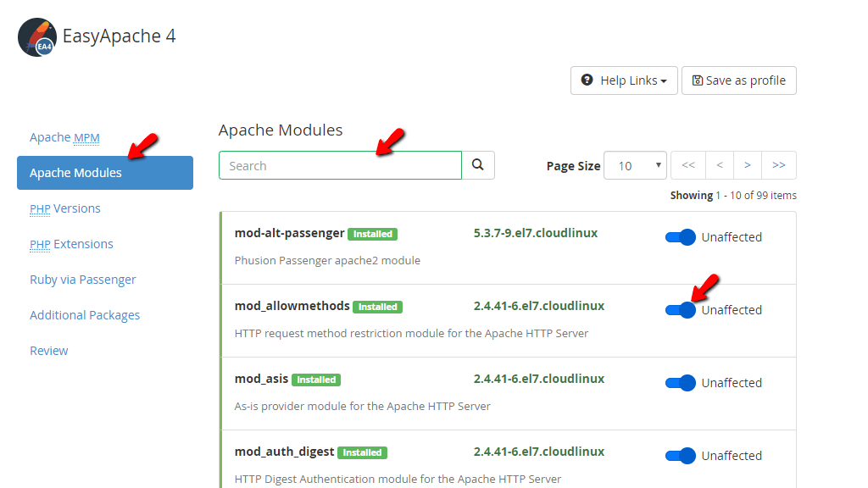
Task: Open the Apache MPM section
Action: (x=64, y=137)
